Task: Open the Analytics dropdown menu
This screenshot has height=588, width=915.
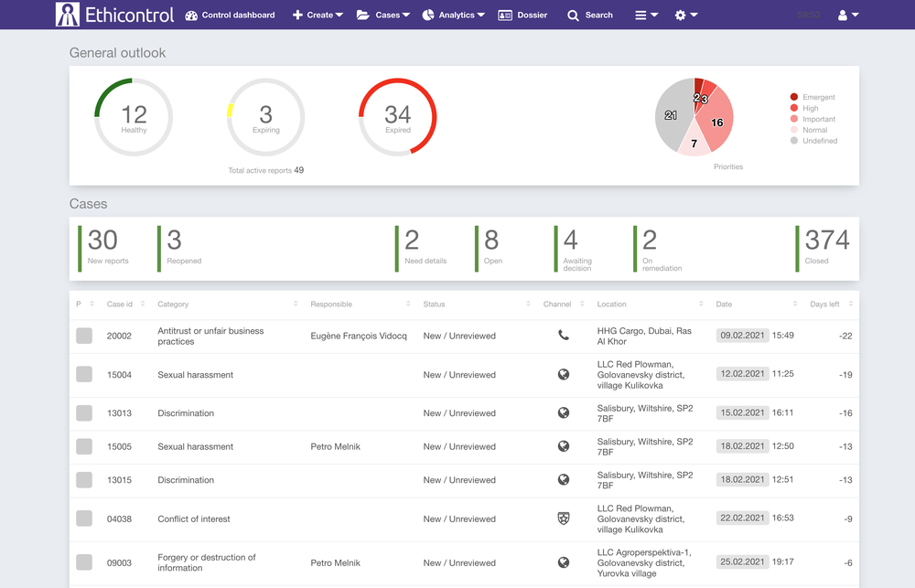Action: point(453,15)
